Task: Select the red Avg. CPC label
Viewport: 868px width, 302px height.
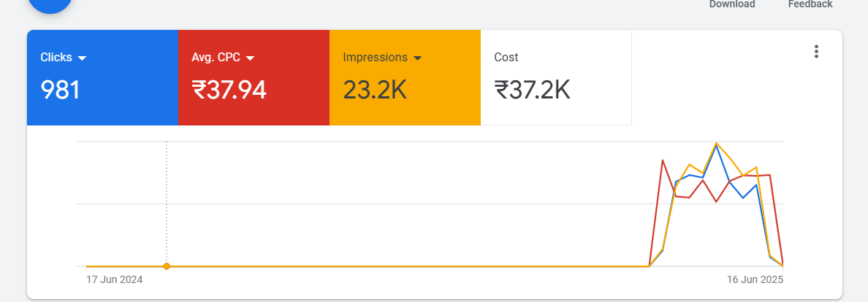Action: [217, 58]
